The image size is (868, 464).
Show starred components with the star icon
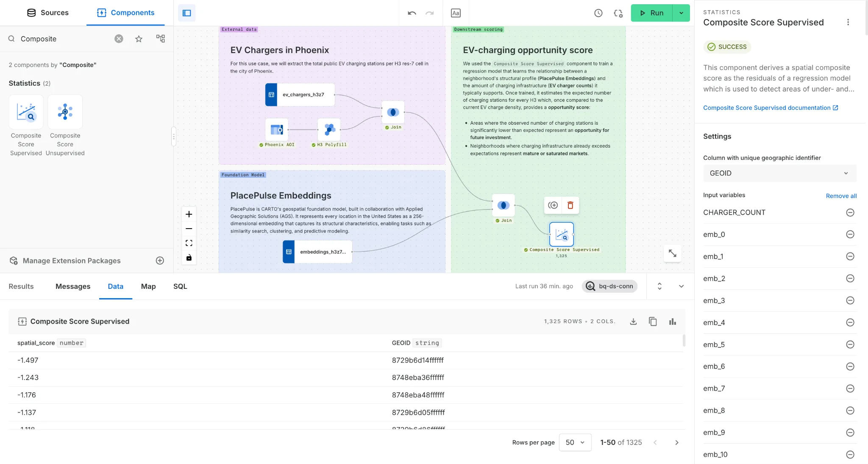pos(139,39)
